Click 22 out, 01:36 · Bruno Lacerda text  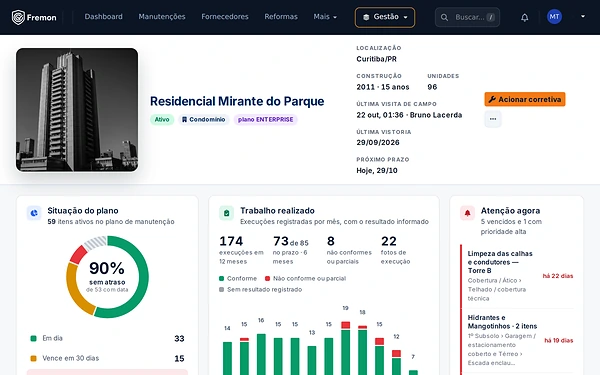point(409,115)
